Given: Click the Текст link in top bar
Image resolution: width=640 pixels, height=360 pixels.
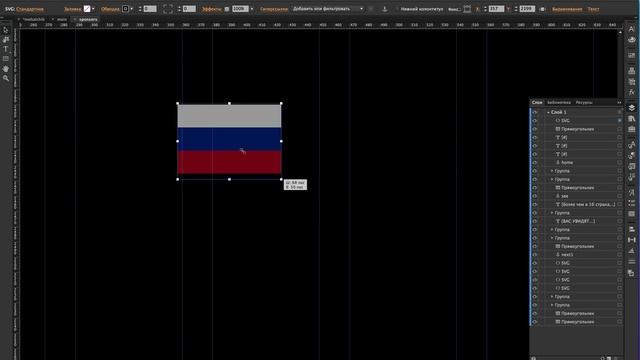Looking at the screenshot, I should (x=593, y=9).
